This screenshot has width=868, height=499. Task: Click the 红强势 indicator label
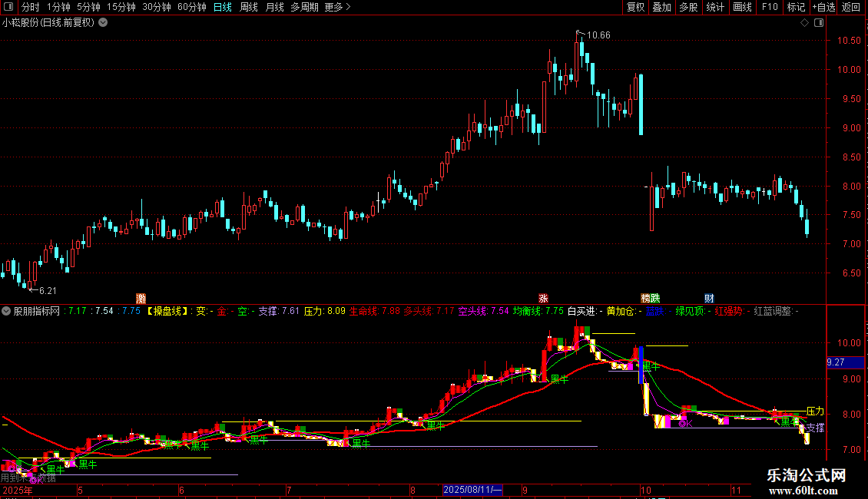pyautogui.click(x=732, y=311)
